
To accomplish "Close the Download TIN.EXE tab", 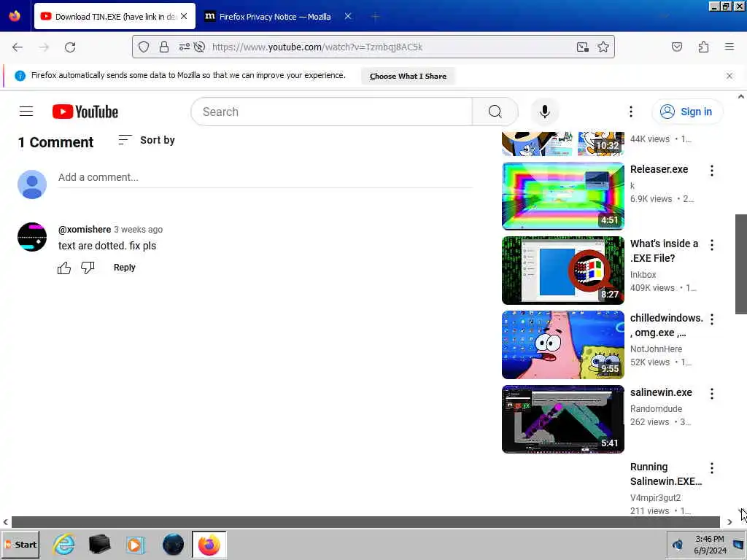I will coord(184,16).
